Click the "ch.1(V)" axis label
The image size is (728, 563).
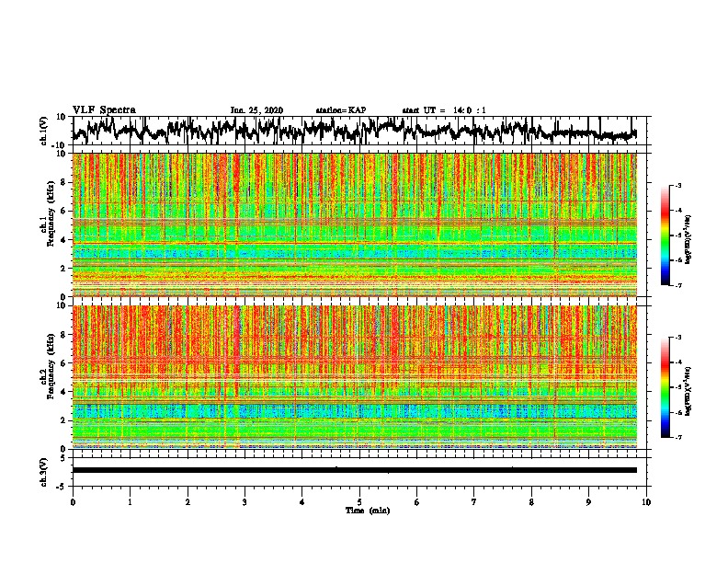44,132
